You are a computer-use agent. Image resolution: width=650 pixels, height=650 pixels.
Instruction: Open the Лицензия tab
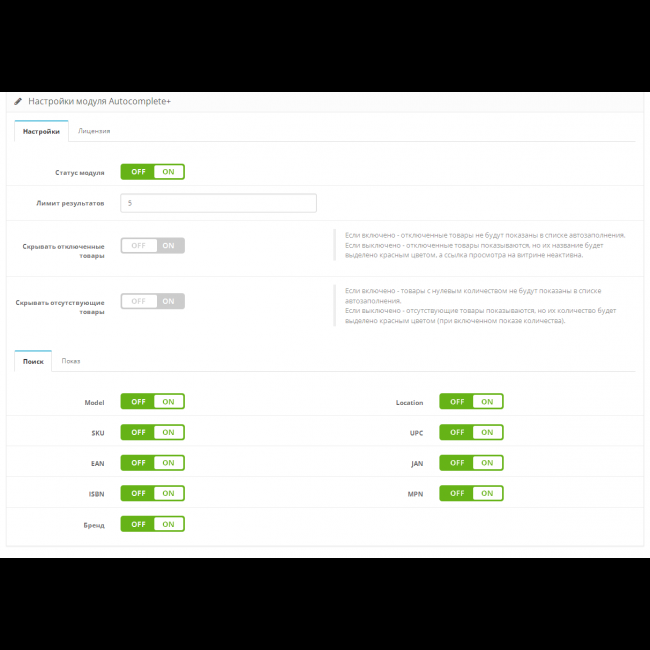click(x=94, y=131)
